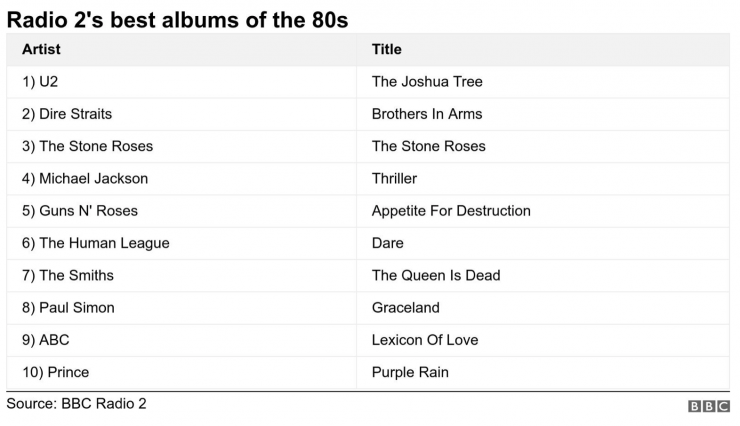The width and height of the screenshot is (740, 426).
Task: Select the Graceland album cell
Action: pyautogui.click(x=405, y=308)
